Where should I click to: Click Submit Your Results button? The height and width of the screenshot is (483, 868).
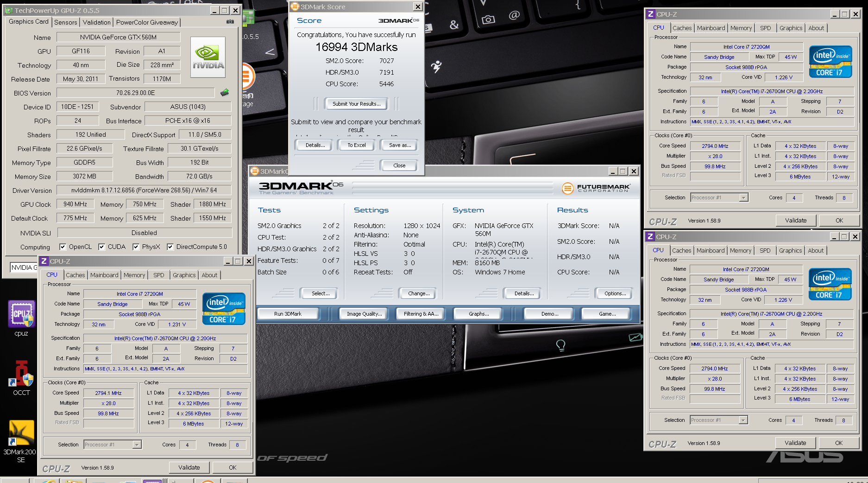pyautogui.click(x=357, y=104)
